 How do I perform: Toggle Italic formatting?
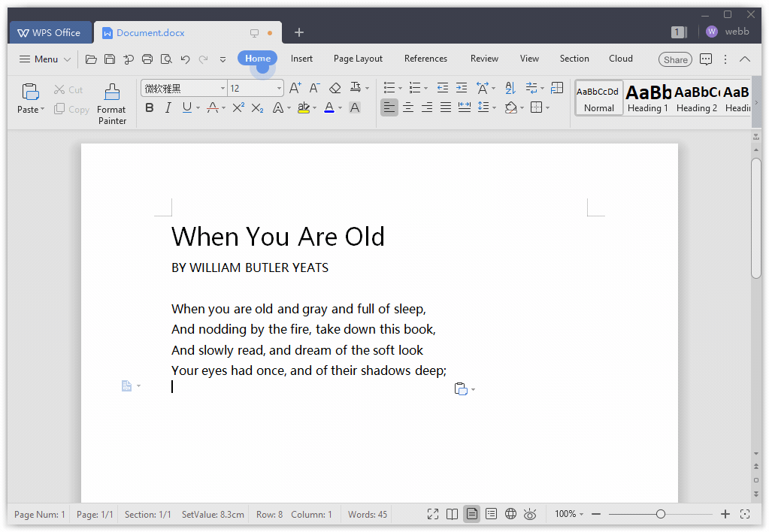click(168, 107)
